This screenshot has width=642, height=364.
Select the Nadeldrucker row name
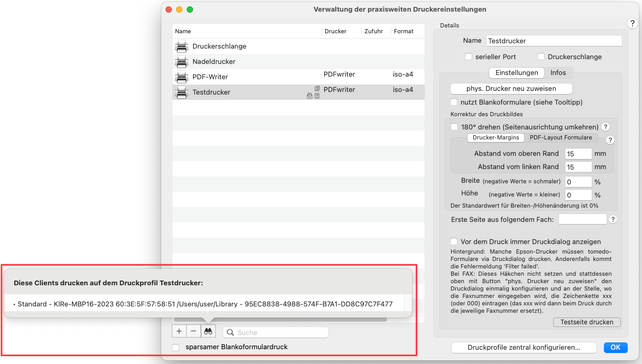coord(214,62)
